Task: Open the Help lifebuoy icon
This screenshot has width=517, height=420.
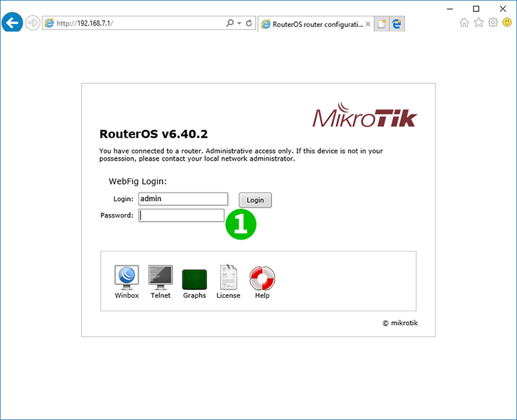Action: (x=262, y=278)
